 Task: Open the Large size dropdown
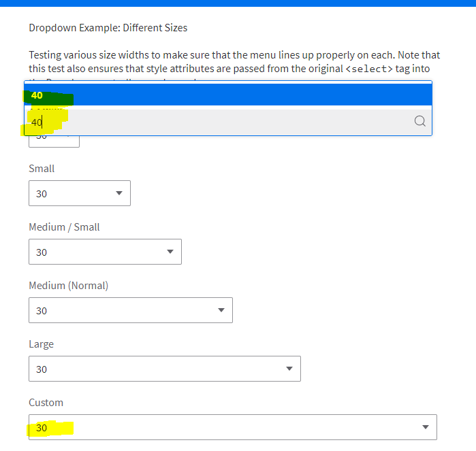pyautogui.click(x=165, y=369)
